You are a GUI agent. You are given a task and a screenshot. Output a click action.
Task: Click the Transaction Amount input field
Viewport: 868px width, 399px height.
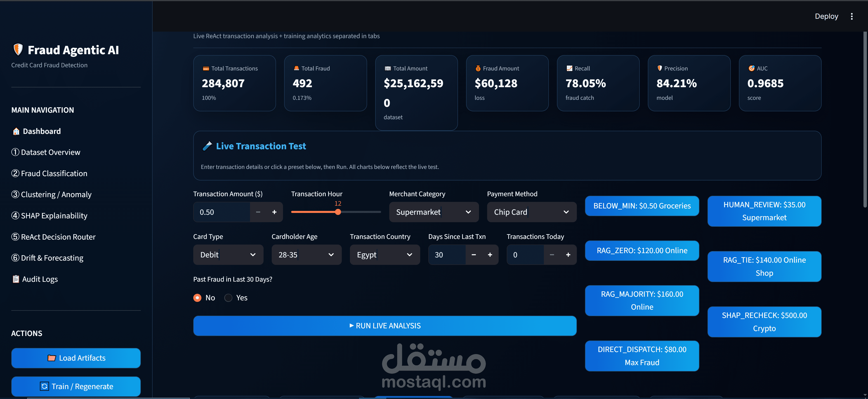pyautogui.click(x=222, y=212)
